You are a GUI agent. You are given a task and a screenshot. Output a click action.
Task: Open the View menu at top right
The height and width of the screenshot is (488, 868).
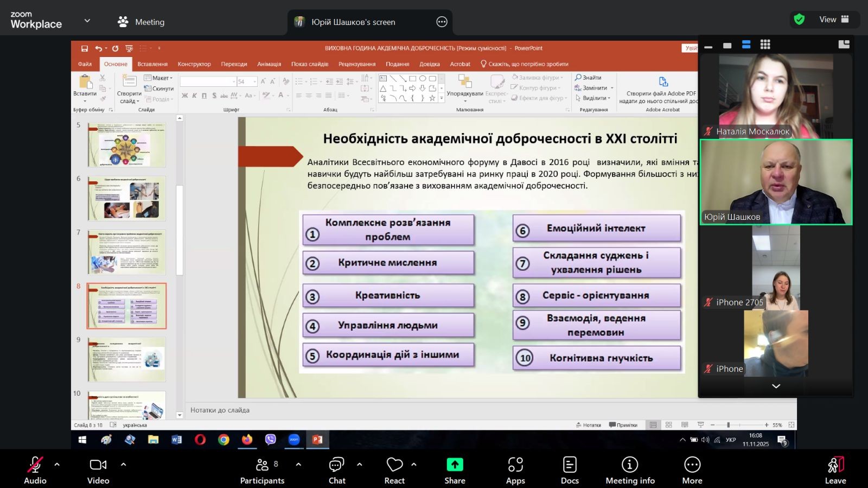click(833, 20)
